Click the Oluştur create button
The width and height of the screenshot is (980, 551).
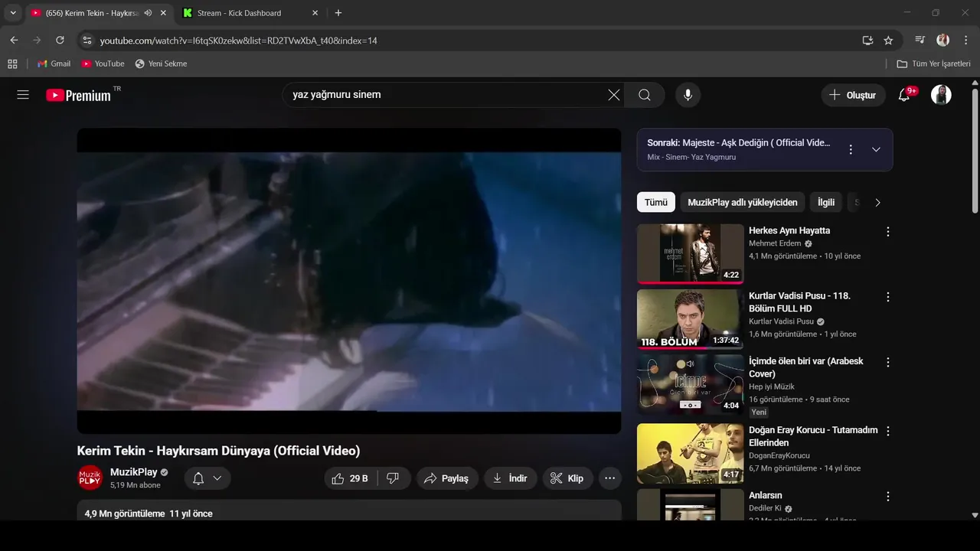click(x=853, y=95)
